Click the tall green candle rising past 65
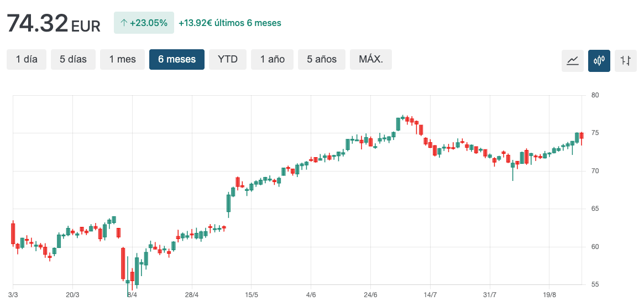This screenshot has height=306, width=644. click(228, 203)
